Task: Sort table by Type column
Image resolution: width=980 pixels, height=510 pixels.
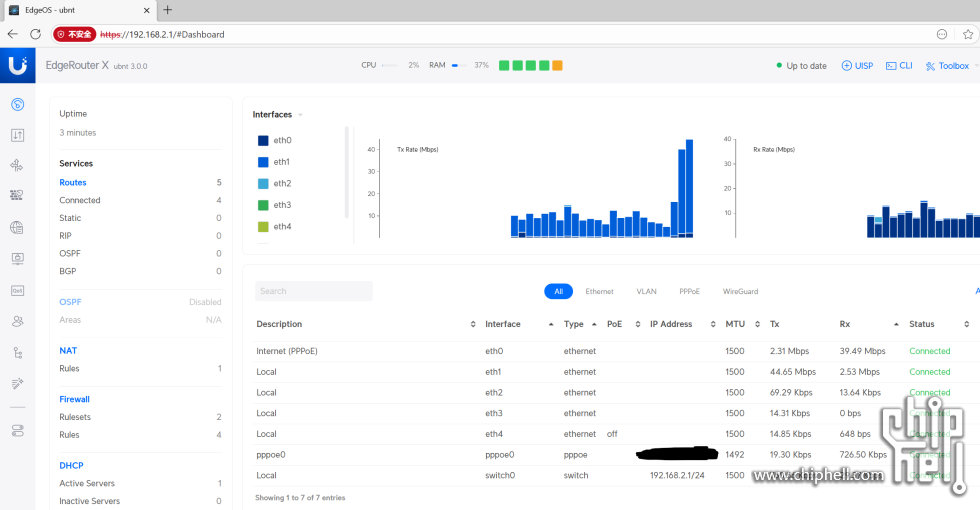Action: [573, 324]
